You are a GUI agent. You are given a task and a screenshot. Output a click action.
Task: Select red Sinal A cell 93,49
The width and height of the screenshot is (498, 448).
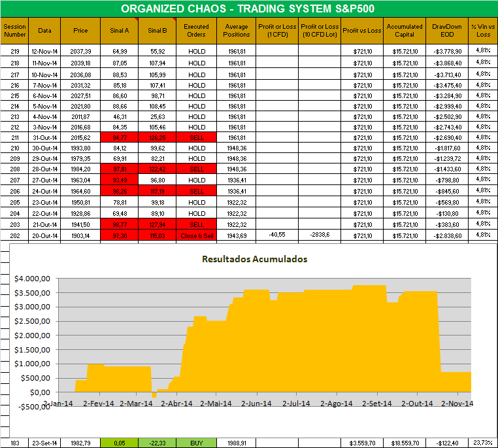pyautogui.click(x=120, y=180)
